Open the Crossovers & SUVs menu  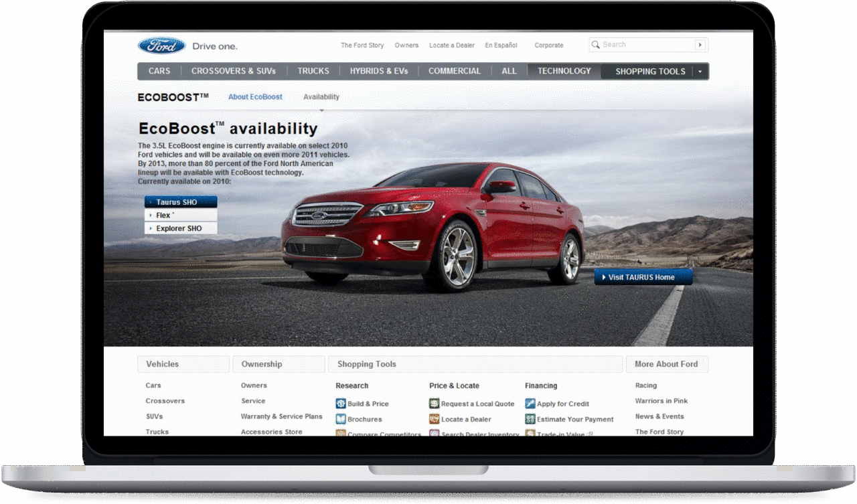pyautogui.click(x=233, y=71)
